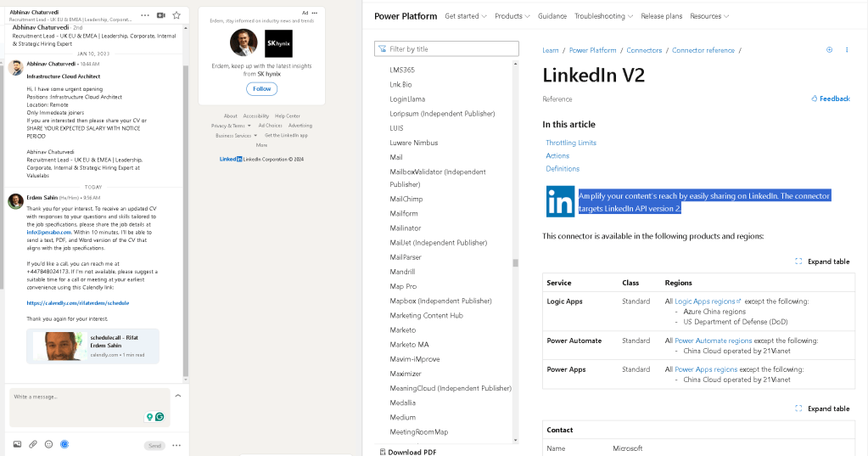The image size is (868, 456).
Task: Open the Products dropdown menu
Action: coord(512,16)
